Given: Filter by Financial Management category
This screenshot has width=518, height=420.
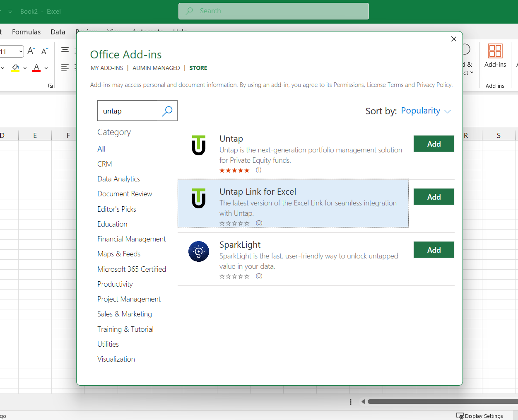Looking at the screenshot, I should tap(131, 239).
